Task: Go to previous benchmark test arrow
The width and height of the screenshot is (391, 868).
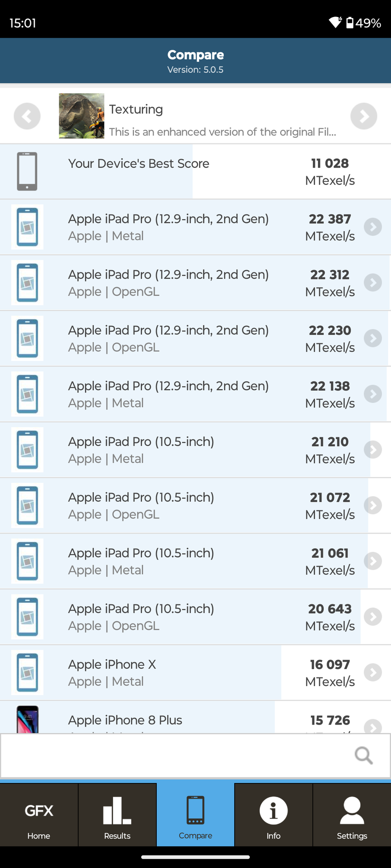Action: 27,116
